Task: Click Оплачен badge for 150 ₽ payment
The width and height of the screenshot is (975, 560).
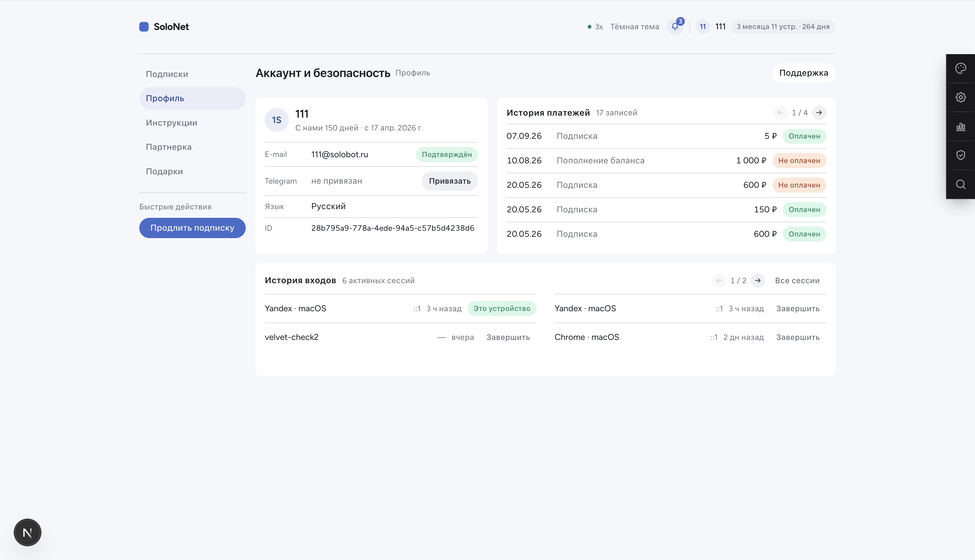Action: click(x=804, y=209)
